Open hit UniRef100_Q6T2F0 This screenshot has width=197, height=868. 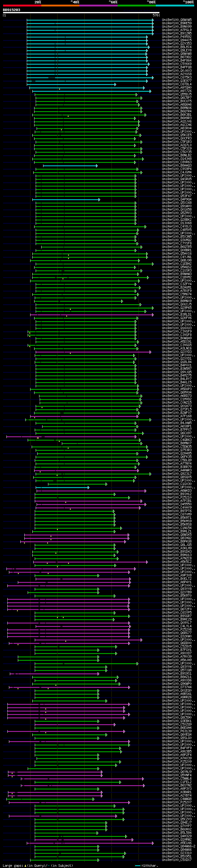tap(177, 609)
